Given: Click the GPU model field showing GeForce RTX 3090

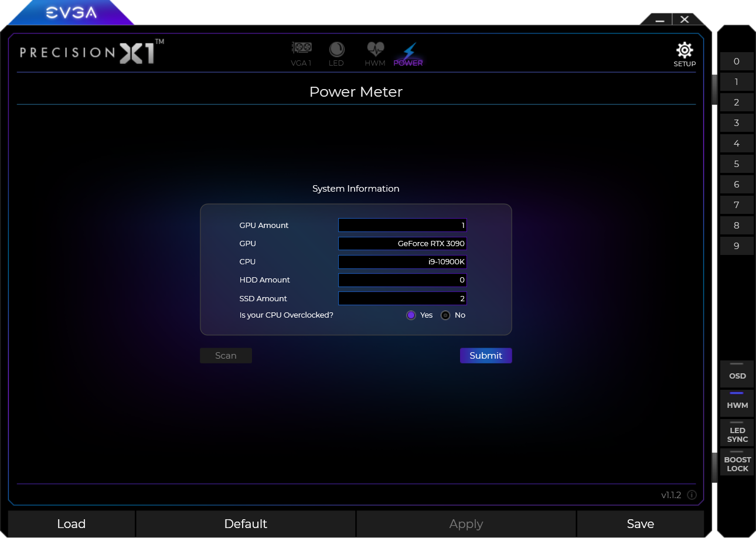Looking at the screenshot, I should tap(403, 243).
